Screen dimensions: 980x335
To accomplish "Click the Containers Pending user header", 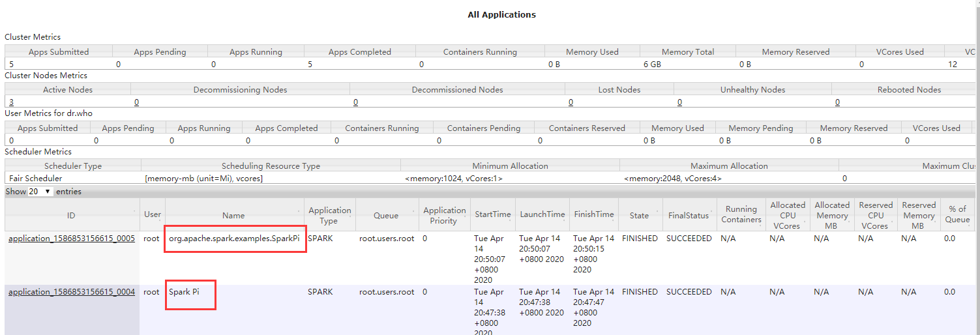I will tap(484, 128).
